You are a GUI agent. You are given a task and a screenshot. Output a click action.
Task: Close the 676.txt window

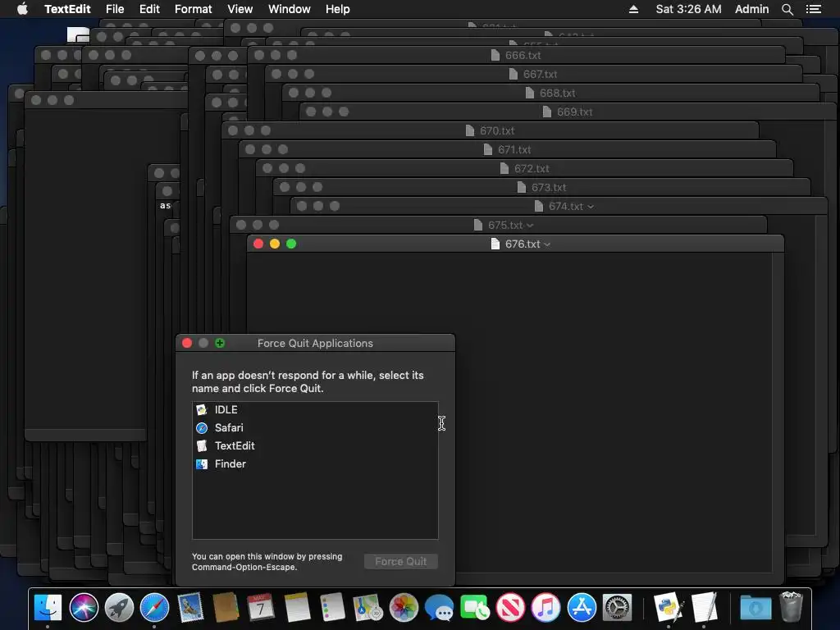(258, 244)
